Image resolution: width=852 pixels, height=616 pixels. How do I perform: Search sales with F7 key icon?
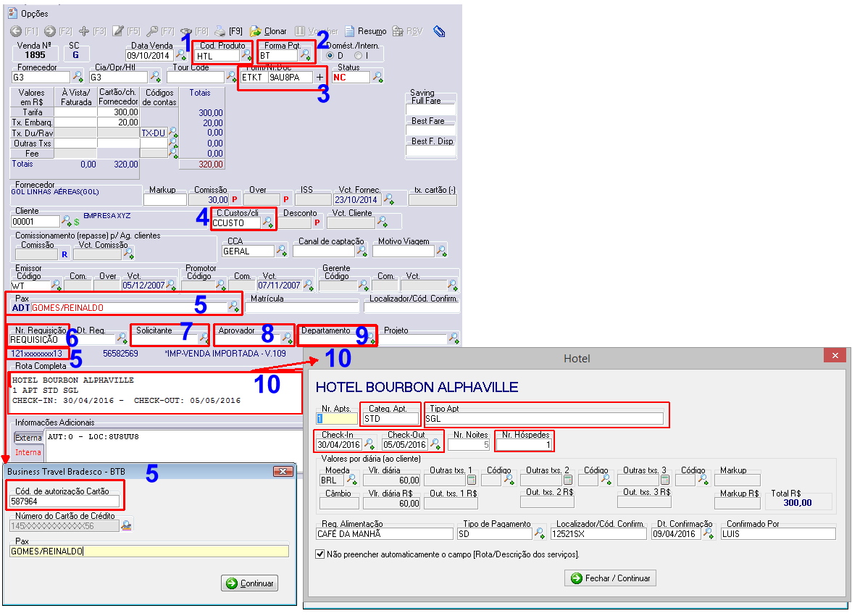[x=153, y=32]
